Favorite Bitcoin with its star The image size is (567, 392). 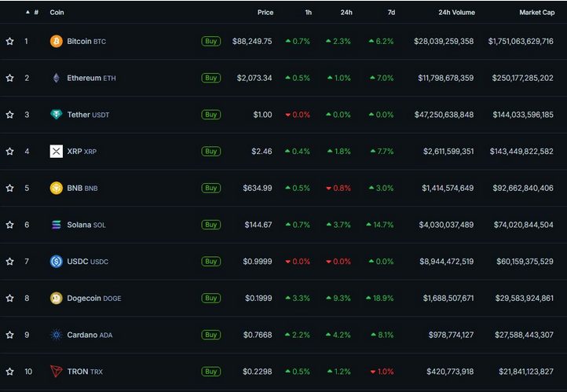9,41
